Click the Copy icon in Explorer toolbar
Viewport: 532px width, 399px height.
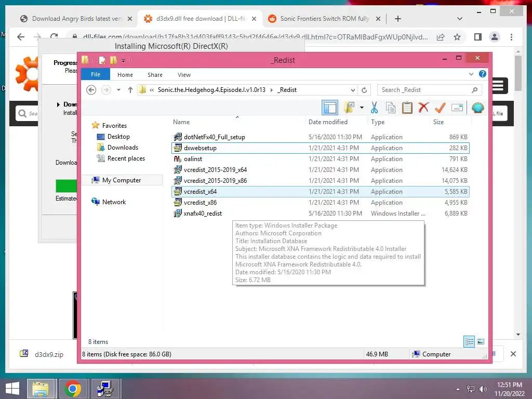pos(391,108)
